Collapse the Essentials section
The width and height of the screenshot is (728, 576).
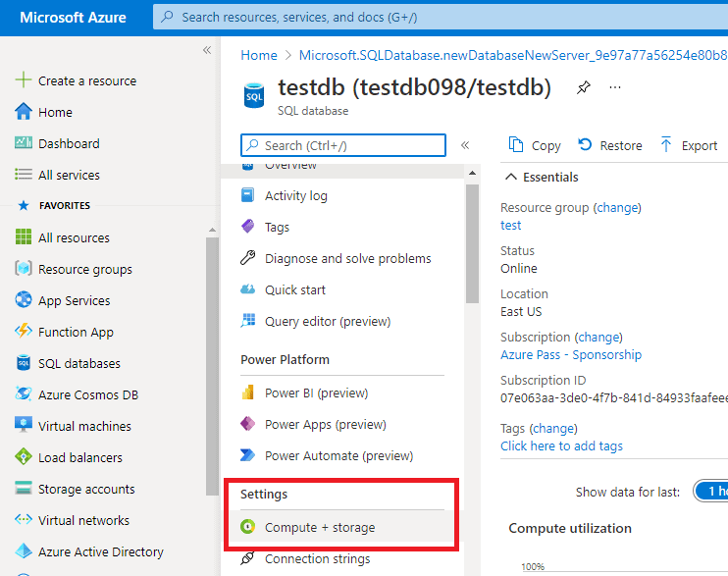pos(511,177)
